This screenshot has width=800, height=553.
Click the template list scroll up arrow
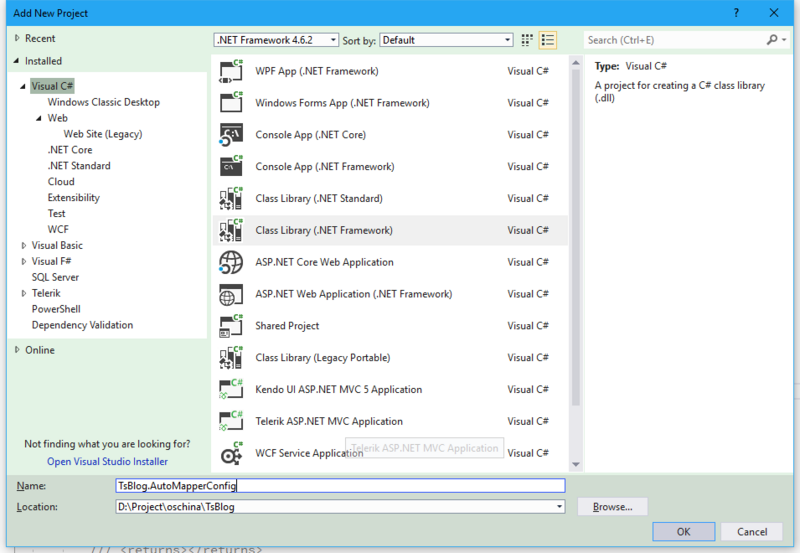[x=576, y=63]
